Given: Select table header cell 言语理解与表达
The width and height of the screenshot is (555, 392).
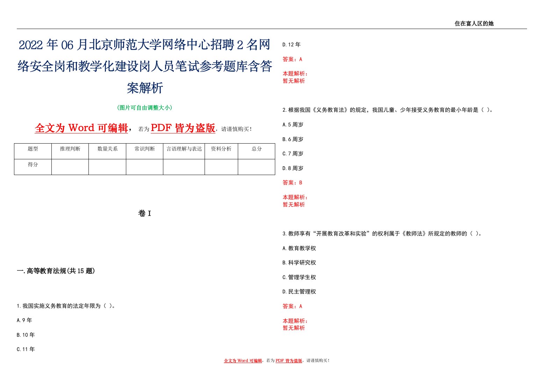Looking at the screenshot, I should 184,151.
